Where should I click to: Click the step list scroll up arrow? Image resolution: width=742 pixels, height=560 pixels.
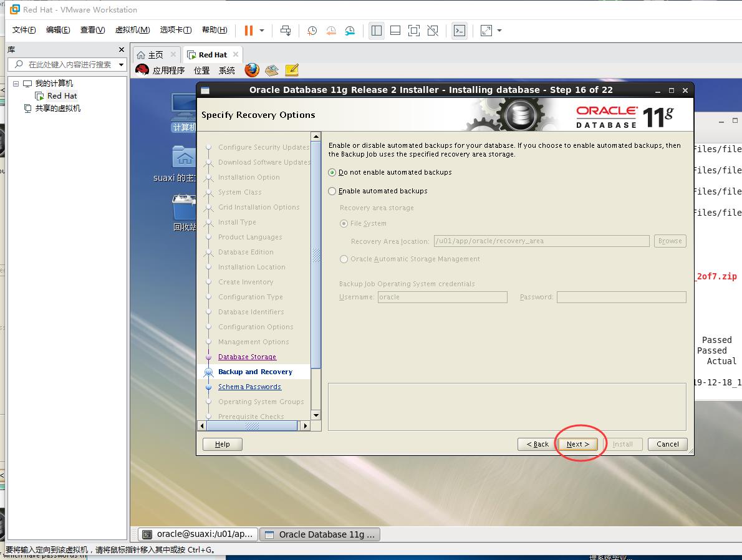click(316, 137)
